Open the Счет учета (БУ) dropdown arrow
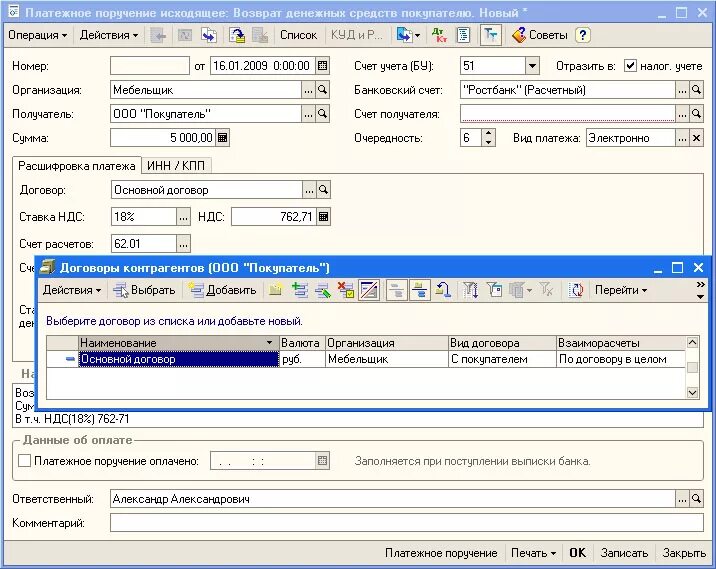 [x=532, y=66]
